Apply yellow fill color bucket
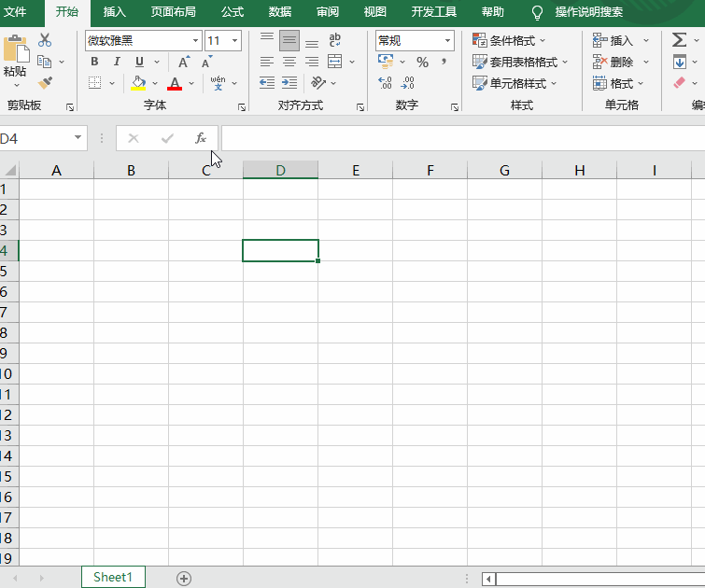705x588 pixels. [x=138, y=83]
